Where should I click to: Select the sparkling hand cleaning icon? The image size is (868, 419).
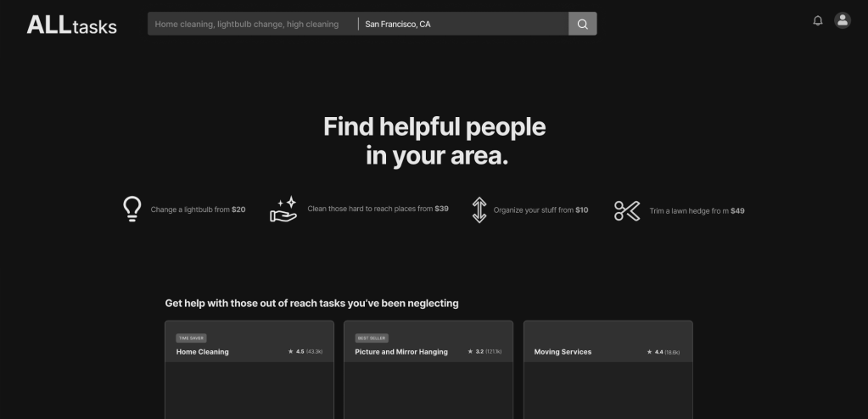(283, 209)
